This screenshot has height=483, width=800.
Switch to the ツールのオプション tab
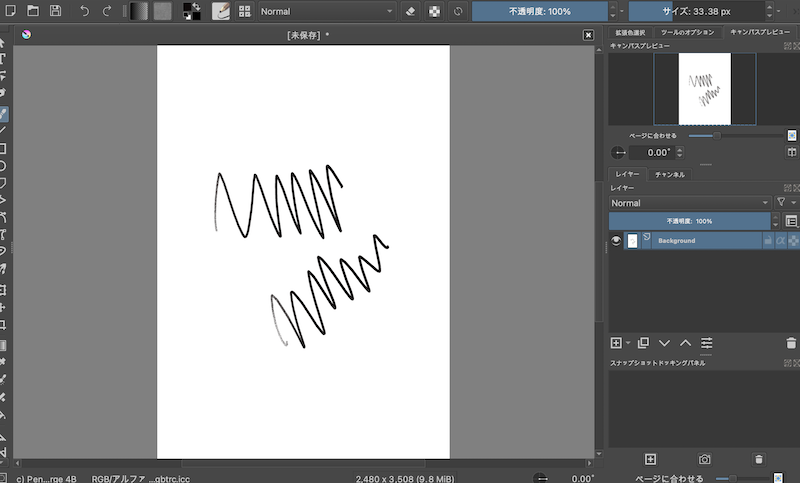coord(687,32)
